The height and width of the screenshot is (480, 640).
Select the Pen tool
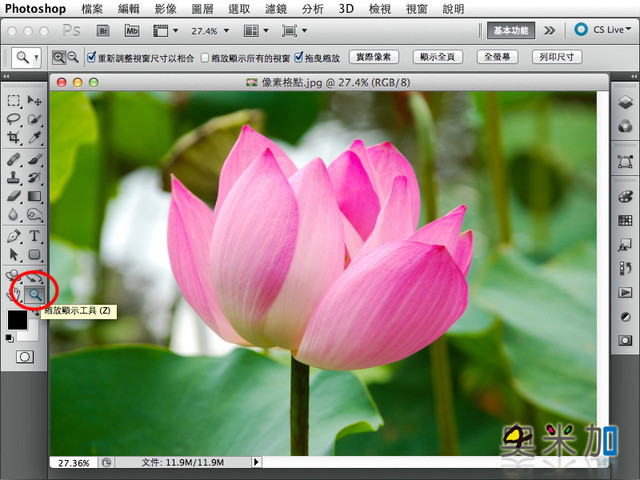tap(13, 236)
